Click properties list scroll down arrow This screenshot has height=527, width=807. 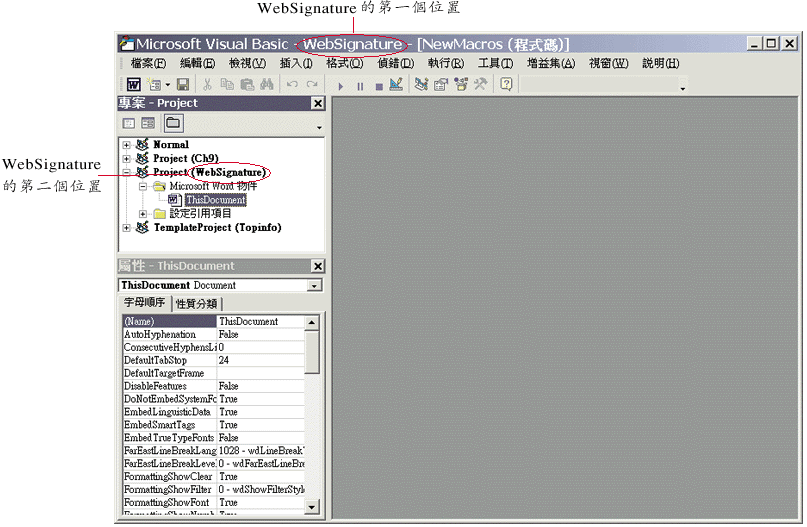312,507
